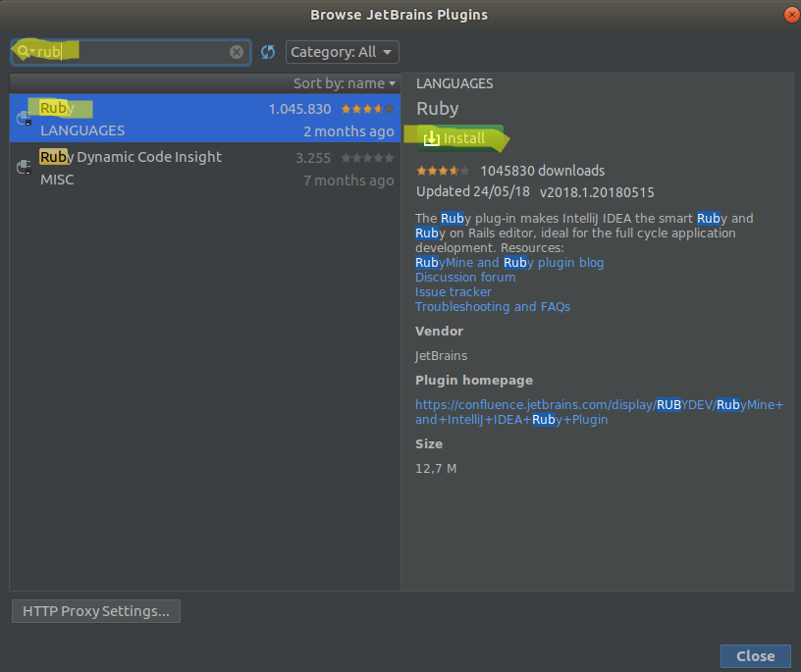Click the red window close button
Image resolution: width=801 pixels, height=672 pixels.
pyautogui.click(x=791, y=15)
